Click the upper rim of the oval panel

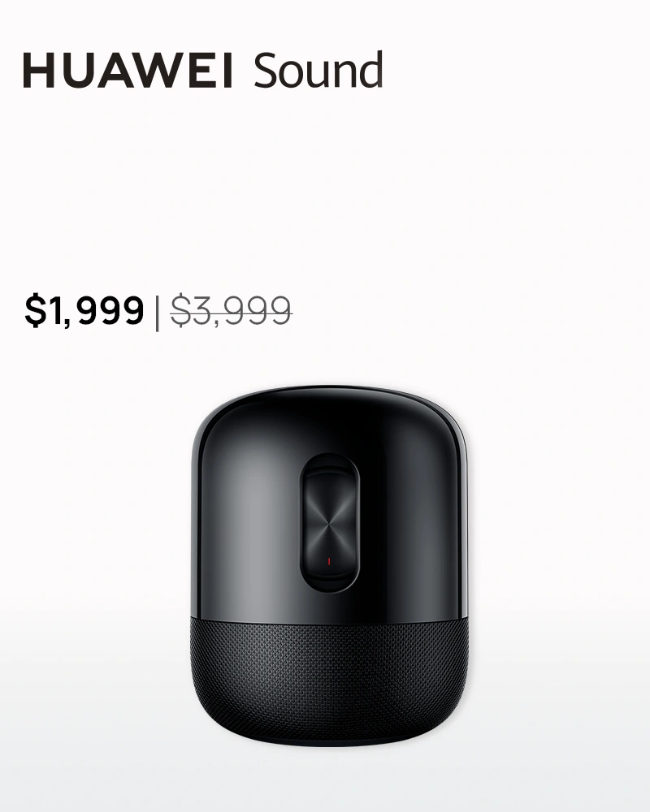329,460
